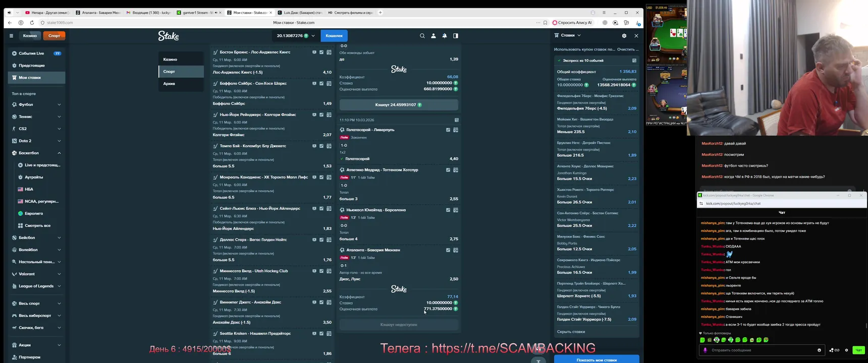
Task: Click stream icon on Баффало Сэйбрс row
Action: [314, 84]
